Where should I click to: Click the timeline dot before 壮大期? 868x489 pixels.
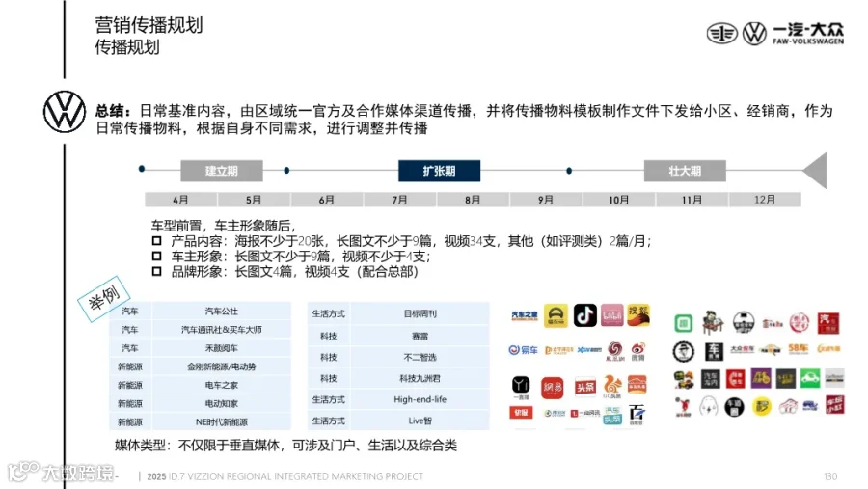click(x=569, y=171)
